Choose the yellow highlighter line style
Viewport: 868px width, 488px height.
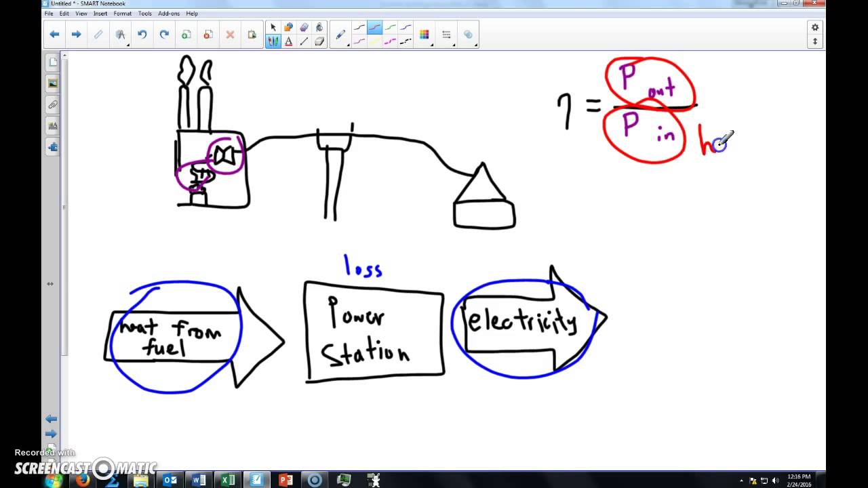375,41
